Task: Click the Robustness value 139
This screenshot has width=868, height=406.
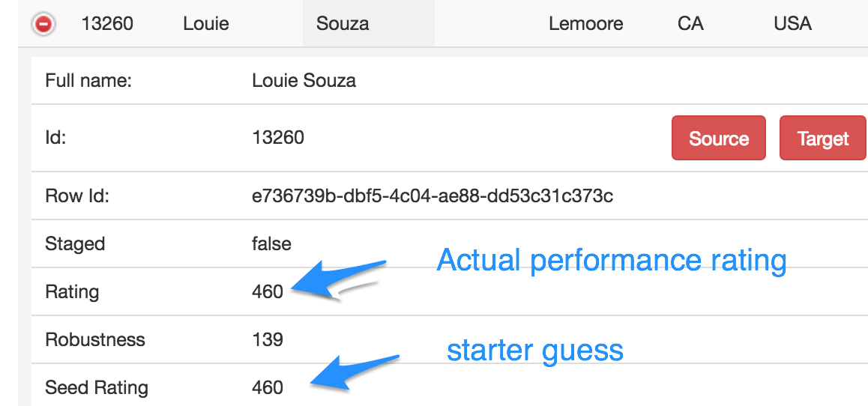Action: coord(268,339)
